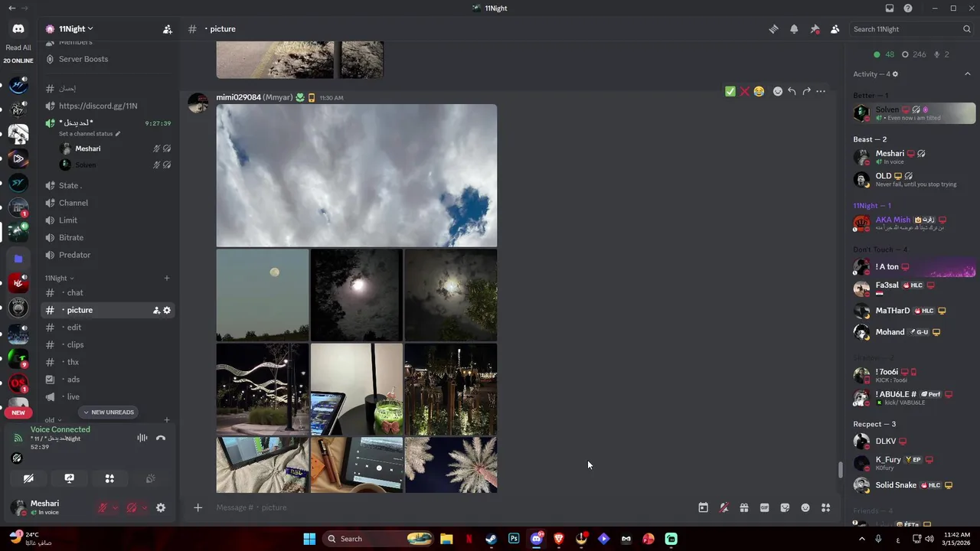Collapse the Activity section
Image resolution: width=980 pixels, height=551 pixels.
pyautogui.click(x=968, y=74)
